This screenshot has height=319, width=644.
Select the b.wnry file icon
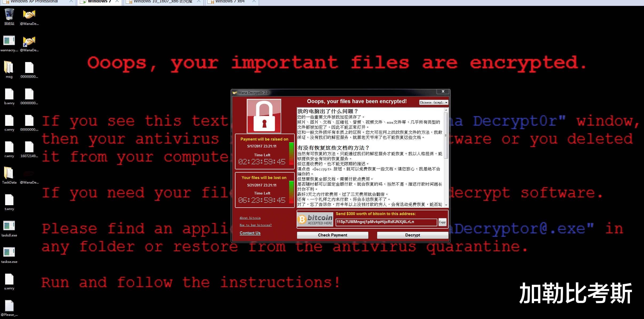(9, 96)
